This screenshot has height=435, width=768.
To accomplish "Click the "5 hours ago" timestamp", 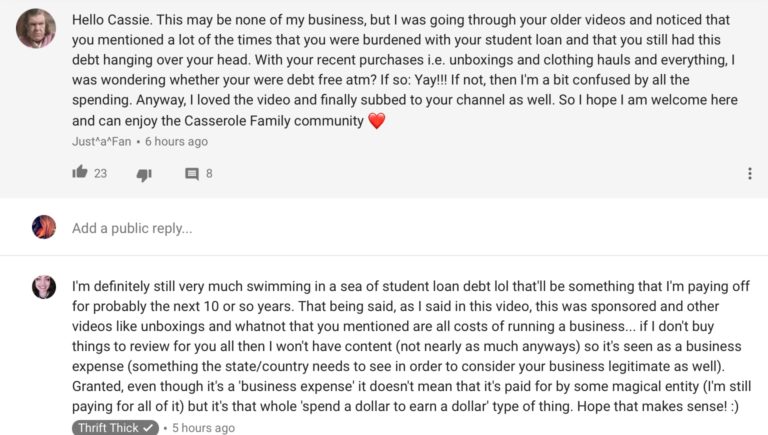I will pos(203,428).
